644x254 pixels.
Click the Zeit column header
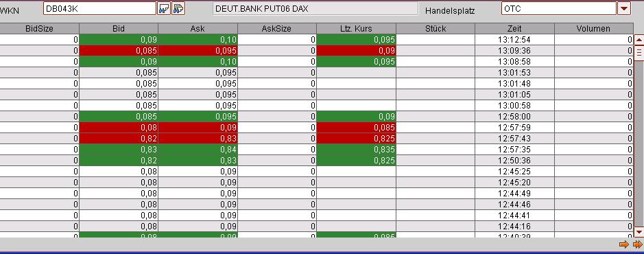[x=514, y=28]
